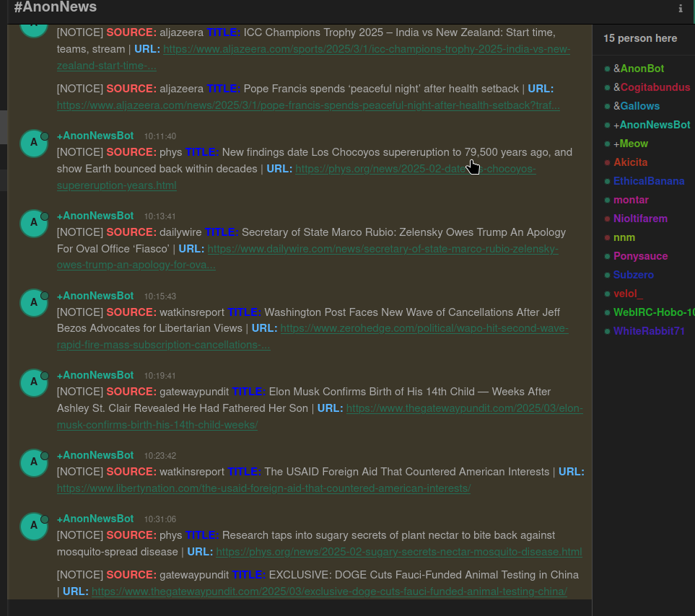The height and width of the screenshot is (616, 695).
Task: Click the red status dot beside Nioltifarem
Action: point(607,219)
